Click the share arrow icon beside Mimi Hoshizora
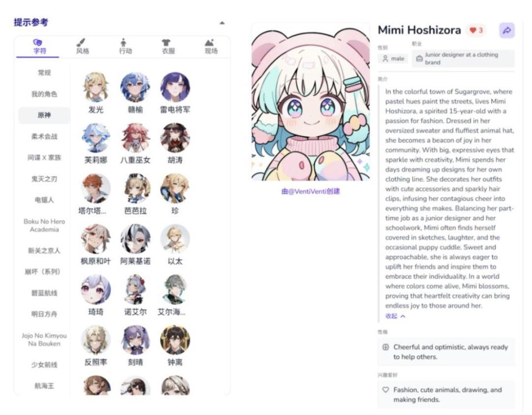Screen dimensions: 532x415 [x=507, y=31]
